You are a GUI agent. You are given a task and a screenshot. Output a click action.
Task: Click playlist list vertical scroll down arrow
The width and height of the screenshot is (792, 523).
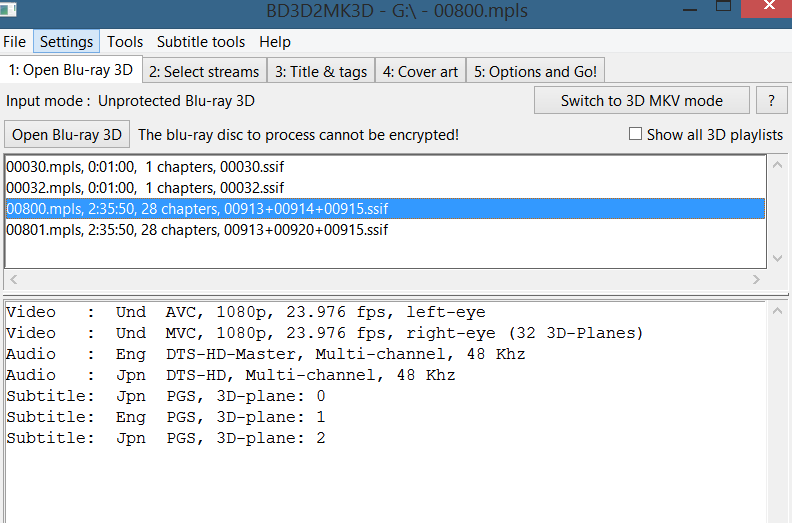tap(778, 258)
